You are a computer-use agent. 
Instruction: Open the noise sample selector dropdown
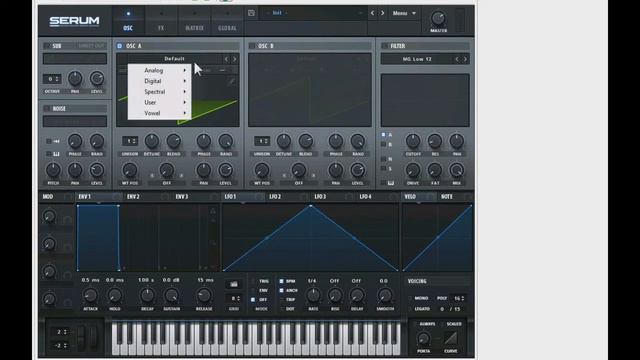[x=75, y=121]
